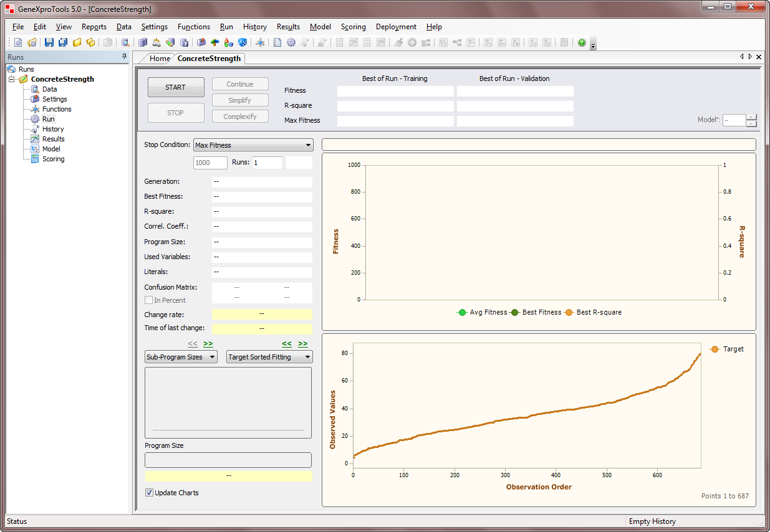Click the gear settings toolbar icon
Viewport: 770px width, 532px height.
coord(291,42)
